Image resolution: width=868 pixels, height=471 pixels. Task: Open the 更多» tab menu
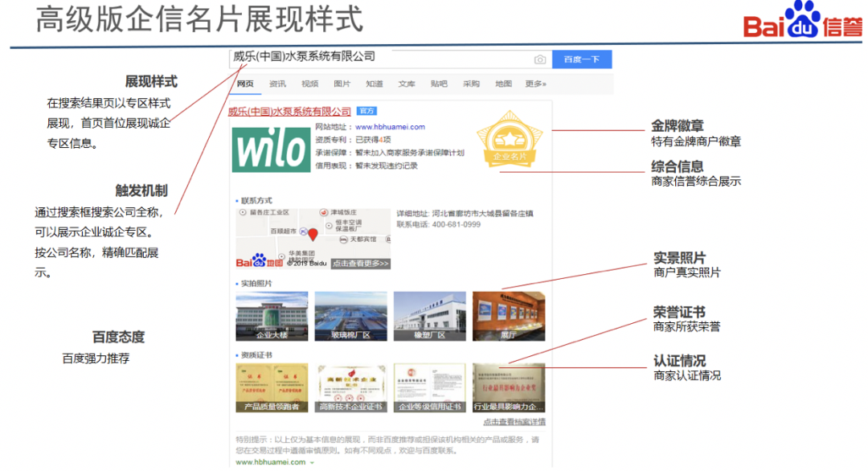[x=536, y=84]
